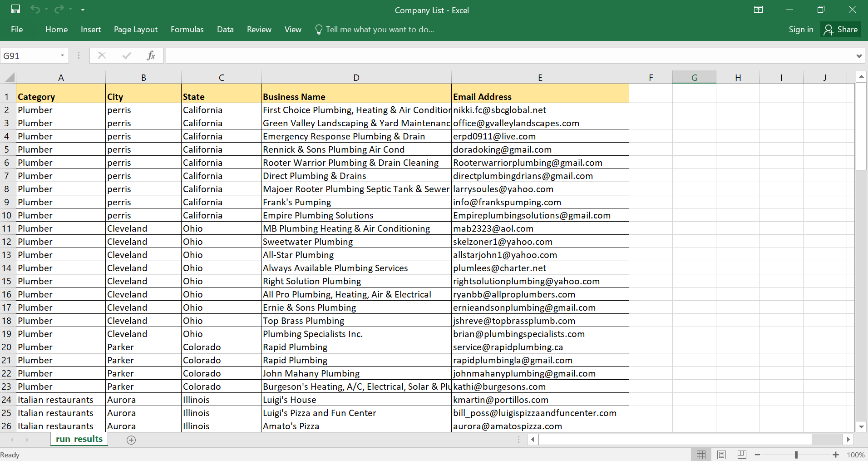Add a new worksheet with the plus icon
868x461 pixels.
point(131,439)
